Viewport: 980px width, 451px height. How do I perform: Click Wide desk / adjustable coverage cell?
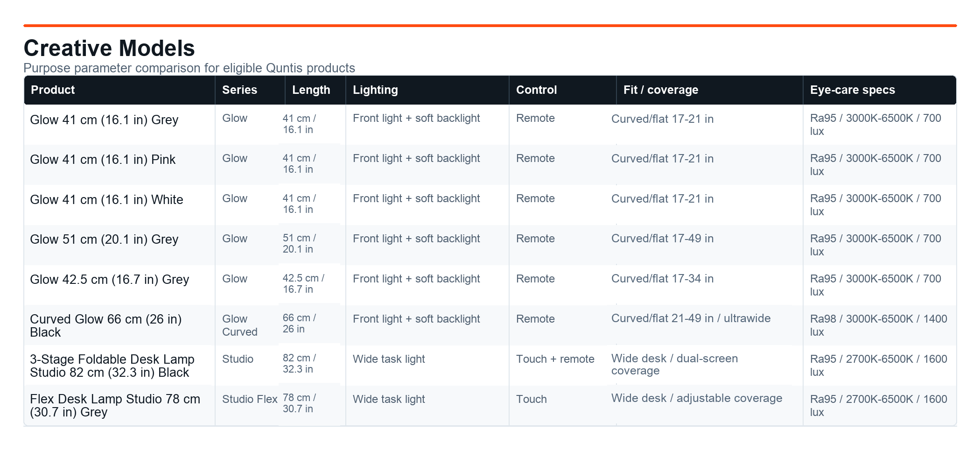(697, 398)
